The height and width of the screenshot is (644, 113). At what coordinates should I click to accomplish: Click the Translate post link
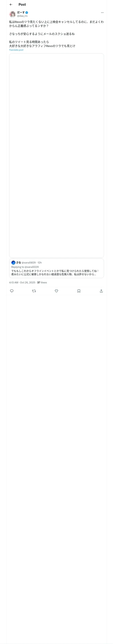16,50
